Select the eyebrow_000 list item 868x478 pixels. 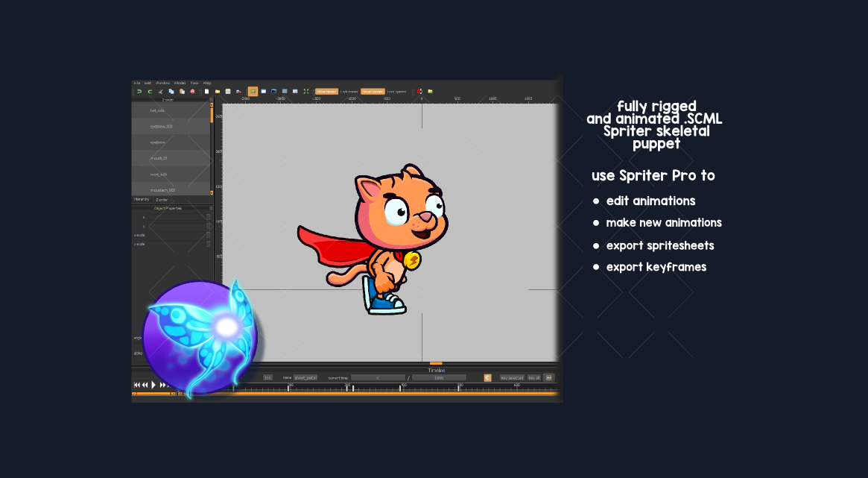coord(171,126)
